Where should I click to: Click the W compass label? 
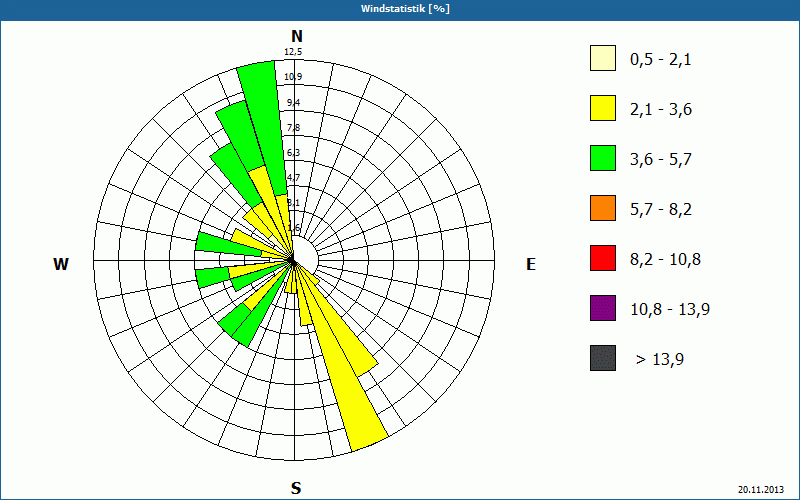61,264
